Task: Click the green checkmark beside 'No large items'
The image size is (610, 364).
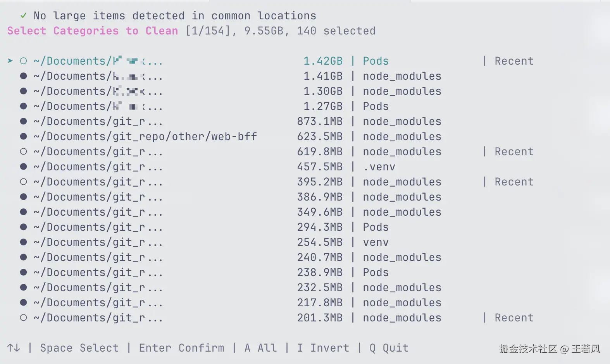Action: 23,15
